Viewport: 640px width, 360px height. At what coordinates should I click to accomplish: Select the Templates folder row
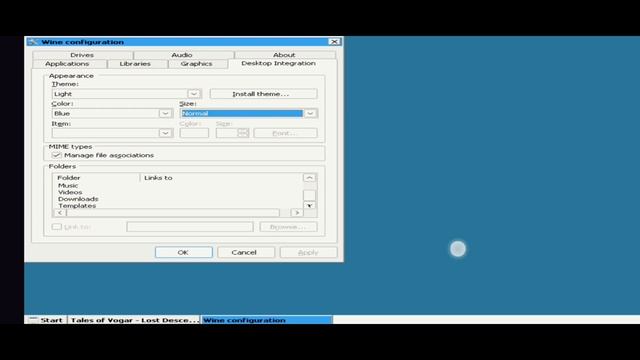pyautogui.click(x=77, y=206)
